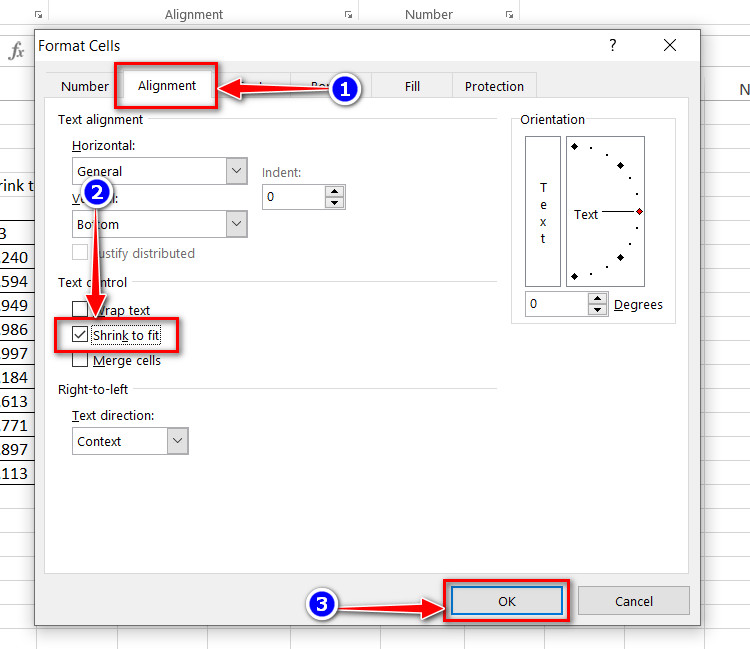Select spreadsheet cell ending in 949

point(17,305)
